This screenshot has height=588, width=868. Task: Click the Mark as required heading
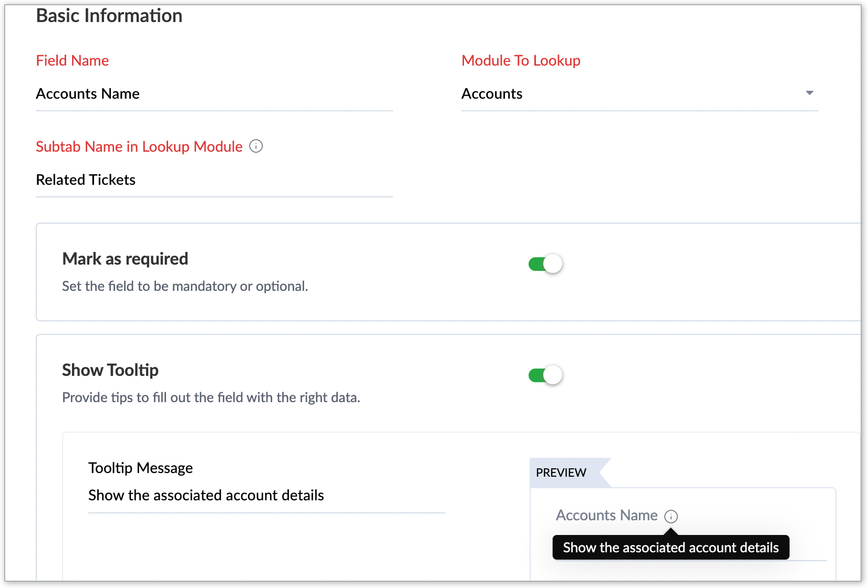coord(125,259)
